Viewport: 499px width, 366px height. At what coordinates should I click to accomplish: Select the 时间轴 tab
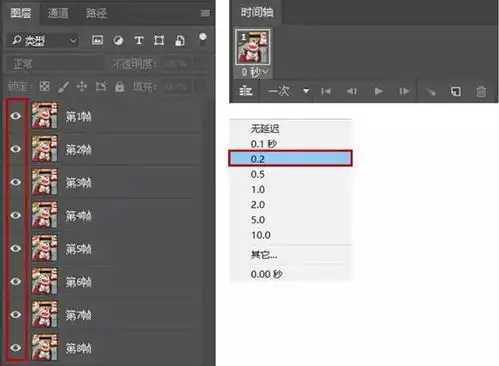click(257, 12)
